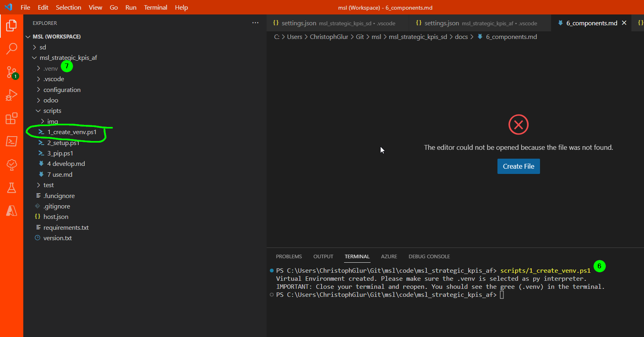The image size is (644, 337).
Task: Click the VS Code logo in title bar
Action: (x=8, y=7)
